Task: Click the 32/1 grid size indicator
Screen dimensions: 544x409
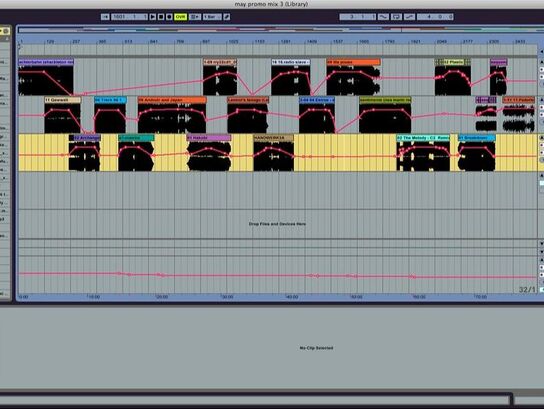Action: (527, 289)
